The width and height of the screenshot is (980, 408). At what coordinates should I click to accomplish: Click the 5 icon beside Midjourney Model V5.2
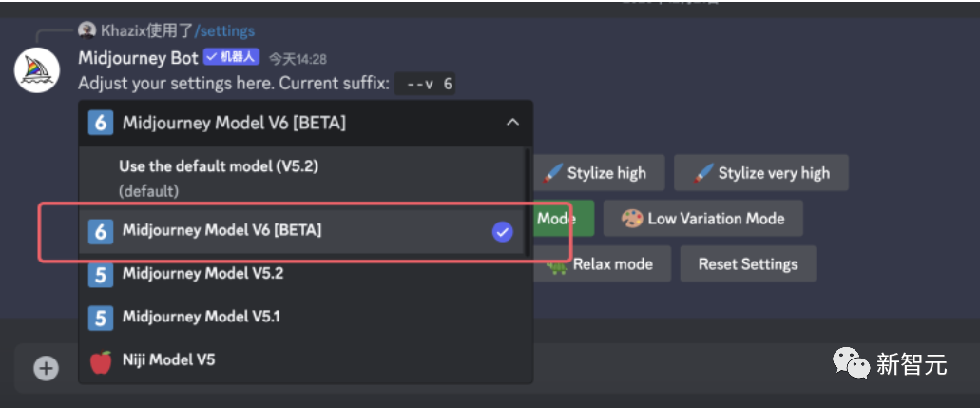coord(101,274)
